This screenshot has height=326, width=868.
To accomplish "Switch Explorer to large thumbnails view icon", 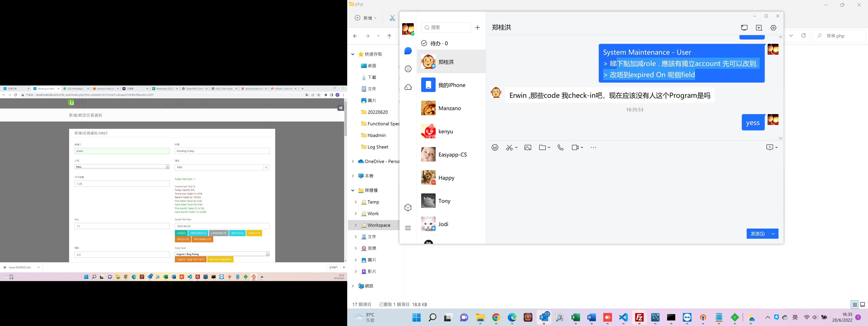I will tap(862, 304).
